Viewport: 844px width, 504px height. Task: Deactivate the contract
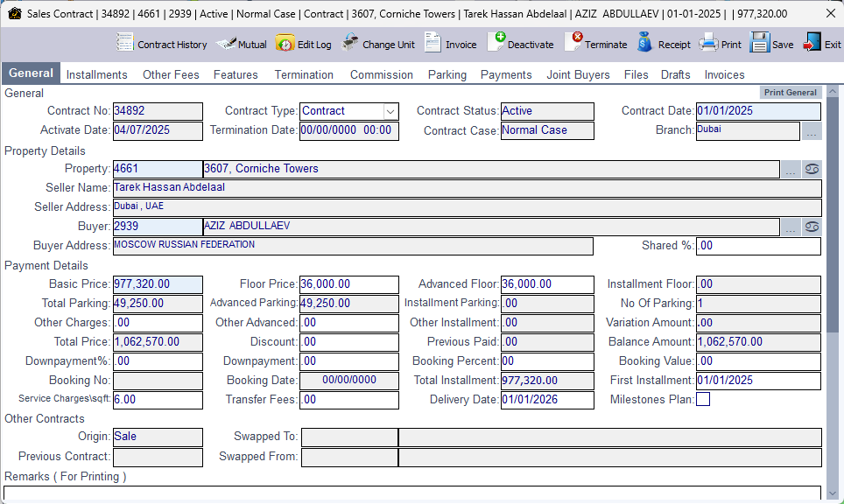tap(520, 44)
